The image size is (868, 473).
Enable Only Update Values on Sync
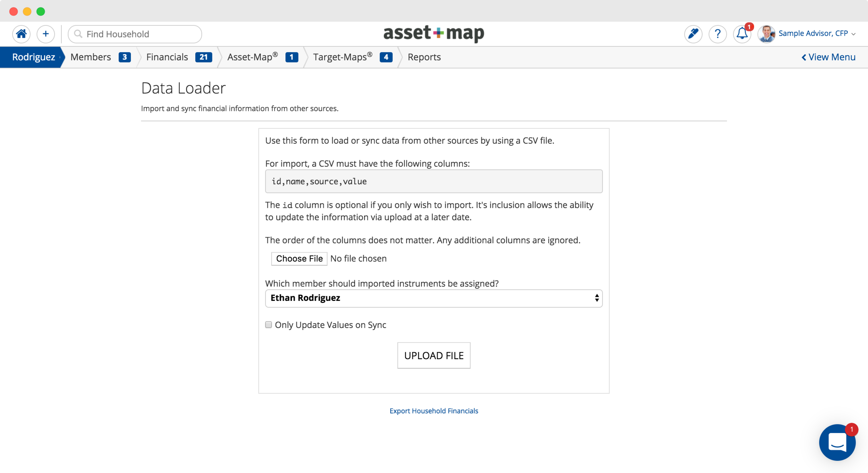pos(268,325)
